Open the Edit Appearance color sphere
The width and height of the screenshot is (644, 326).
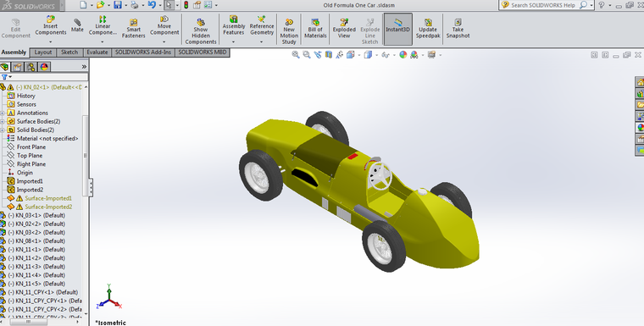[402, 54]
